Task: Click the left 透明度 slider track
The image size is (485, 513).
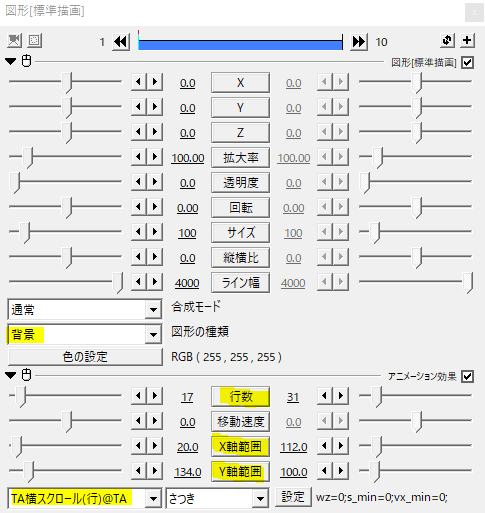Action: tap(65, 182)
